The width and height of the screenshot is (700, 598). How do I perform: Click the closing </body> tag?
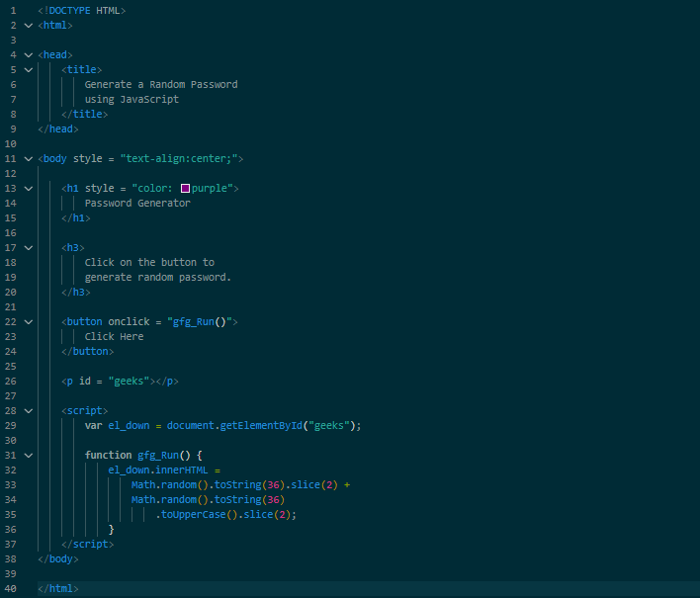[58, 558]
